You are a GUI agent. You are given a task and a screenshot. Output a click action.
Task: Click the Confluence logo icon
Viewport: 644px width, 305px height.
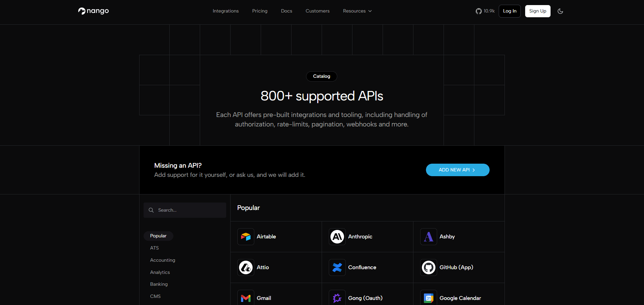337,267
